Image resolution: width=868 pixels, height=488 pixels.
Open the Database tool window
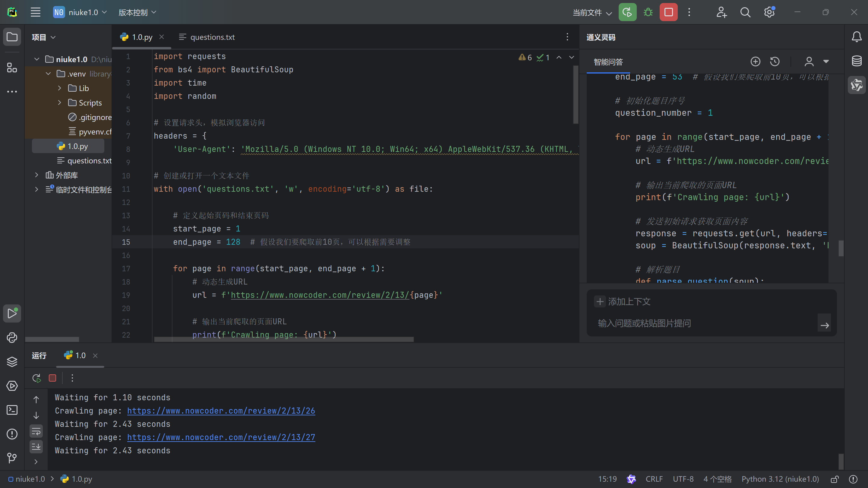coord(857,61)
